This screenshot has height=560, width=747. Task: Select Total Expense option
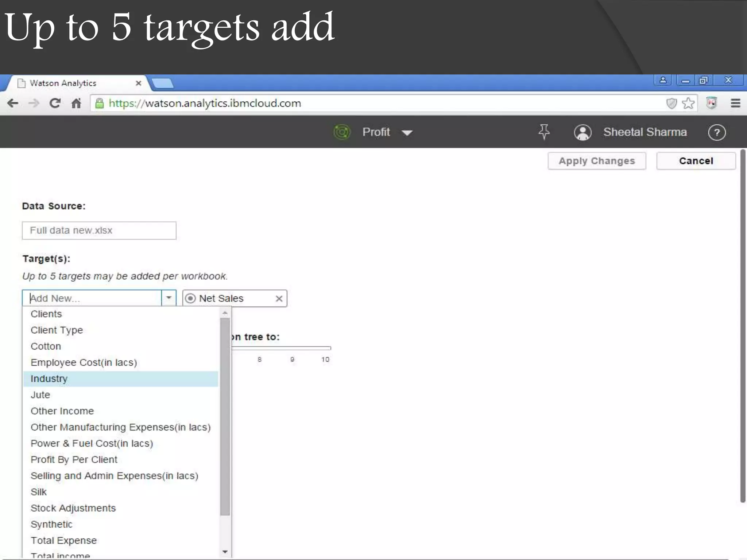point(121,540)
